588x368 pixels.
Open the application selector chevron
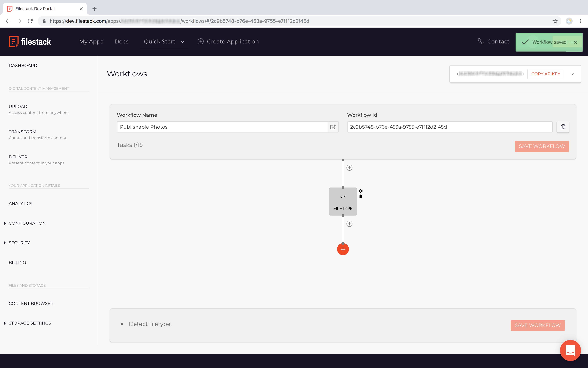click(x=572, y=74)
